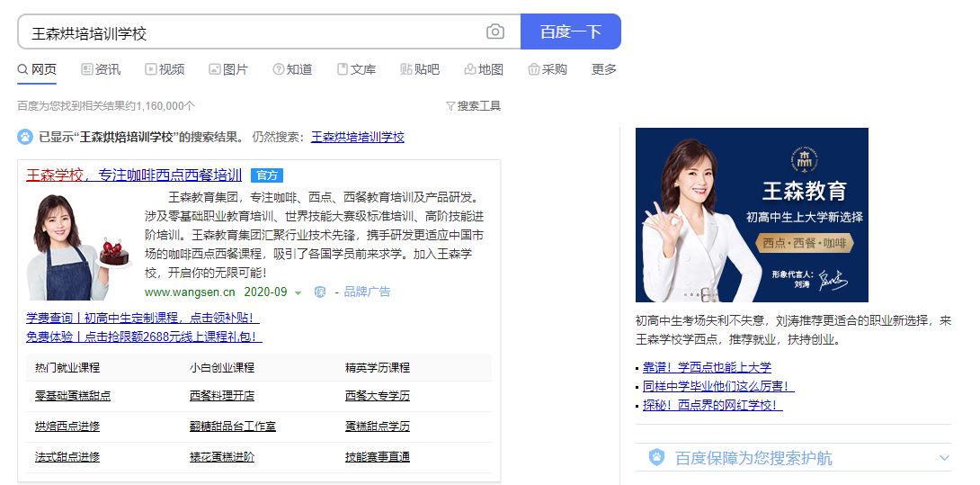980x485 pixels.
Task: Switch to the 文库 tab
Action: 356,69
